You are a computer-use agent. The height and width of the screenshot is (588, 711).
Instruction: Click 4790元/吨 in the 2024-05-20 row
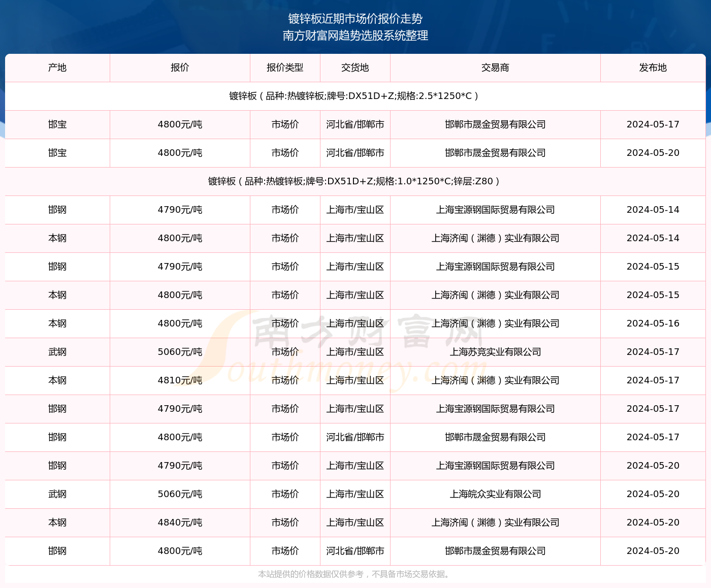(x=180, y=466)
